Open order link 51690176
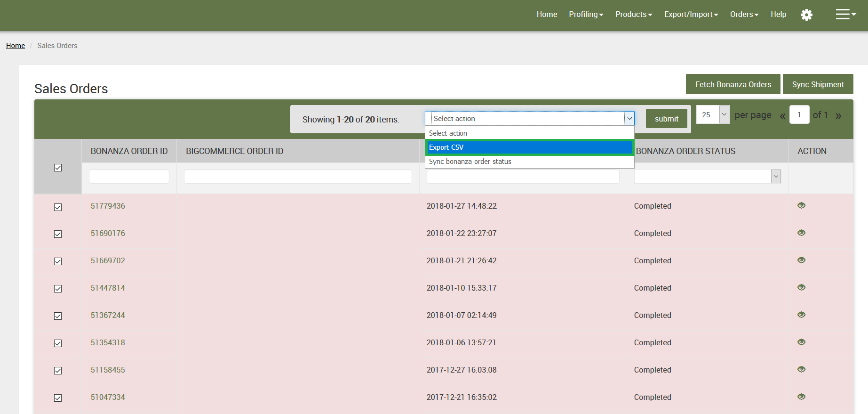The image size is (868, 414). tap(108, 233)
